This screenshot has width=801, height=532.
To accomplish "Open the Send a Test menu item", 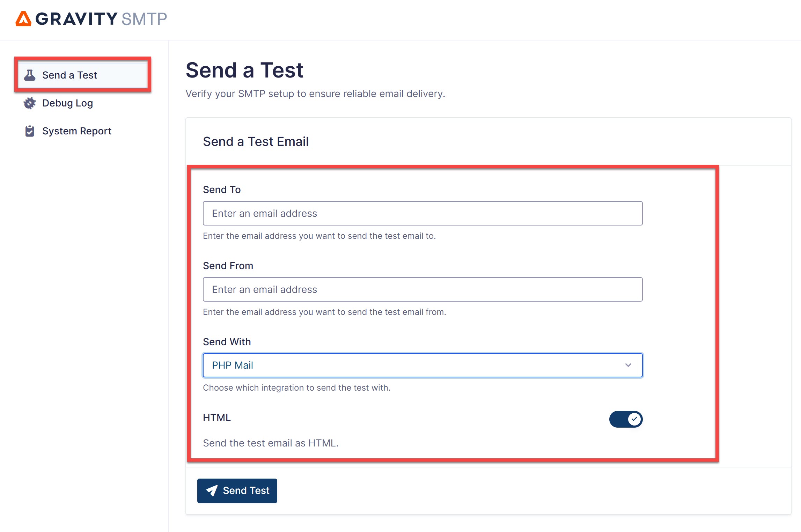I will tap(69, 75).
